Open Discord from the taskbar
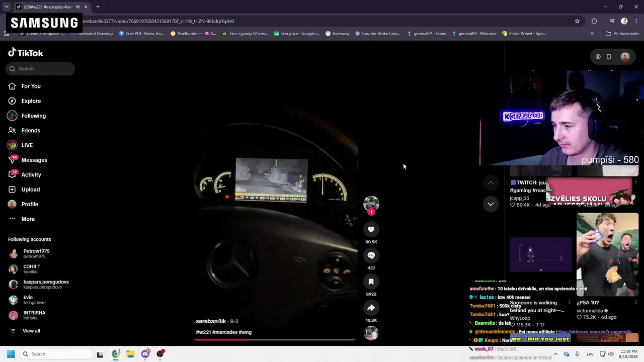The width and height of the screenshot is (644, 362). tap(145, 354)
